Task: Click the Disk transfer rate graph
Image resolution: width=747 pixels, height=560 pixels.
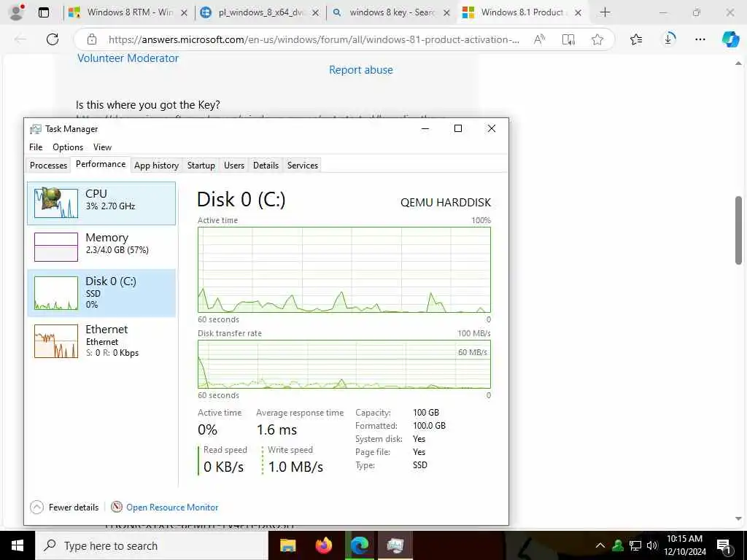Action: (x=344, y=365)
